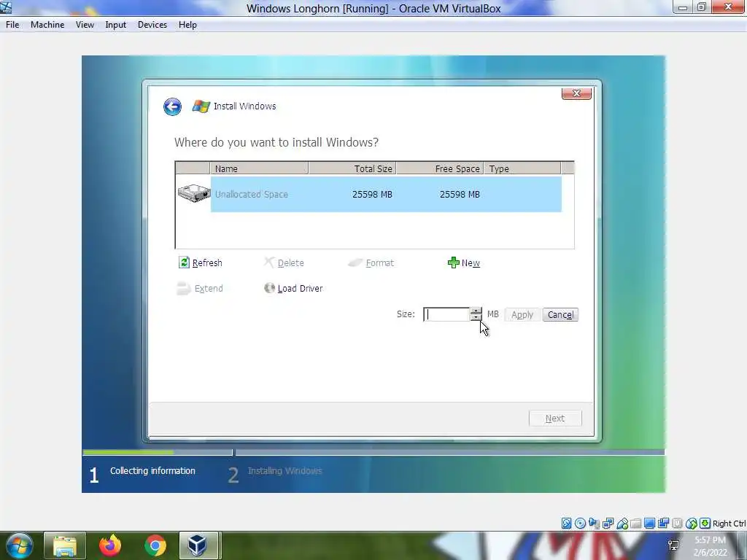The image size is (747, 560).
Task: Click the Name column header
Action: (x=259, y=168)
